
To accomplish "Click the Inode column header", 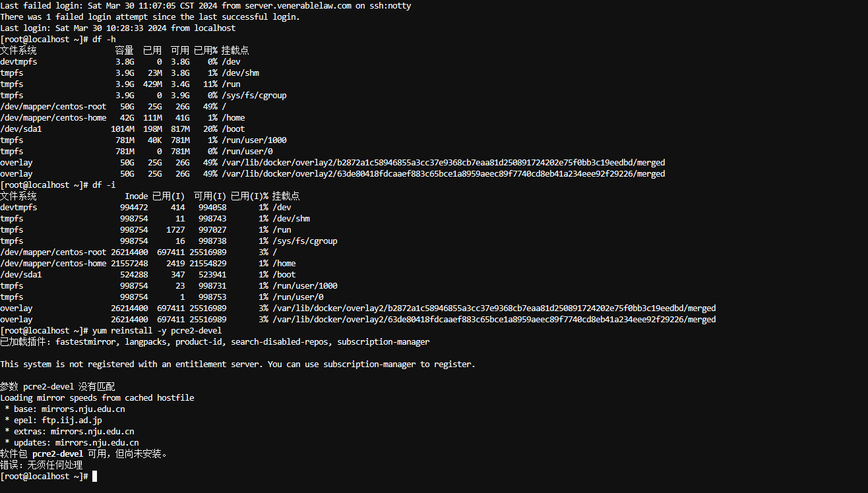I will [x=137, y=196].
